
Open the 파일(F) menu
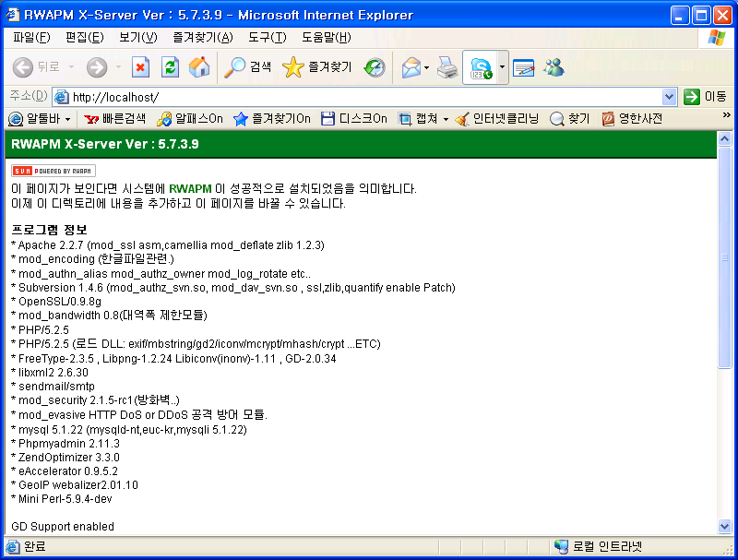31,38
